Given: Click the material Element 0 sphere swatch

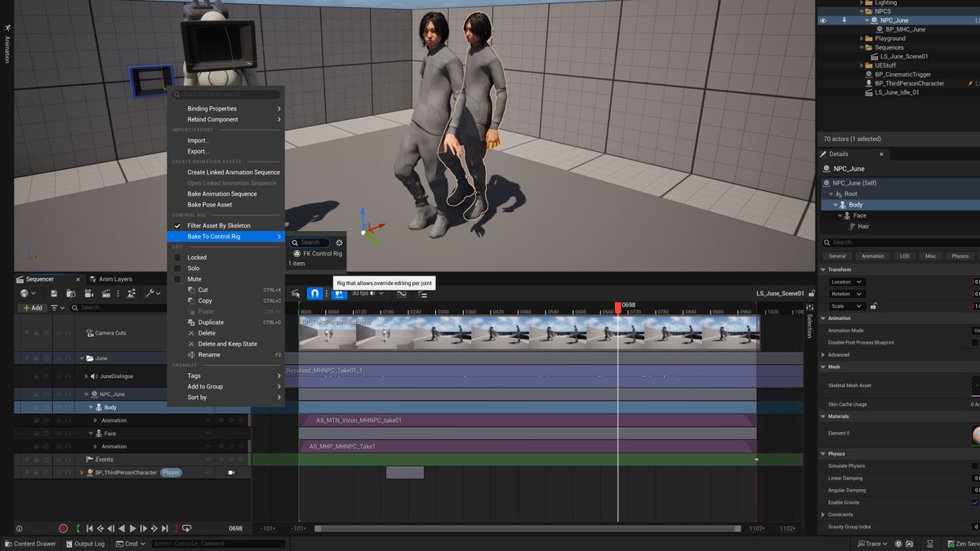Looking at the screenshot, I should 976,434.
